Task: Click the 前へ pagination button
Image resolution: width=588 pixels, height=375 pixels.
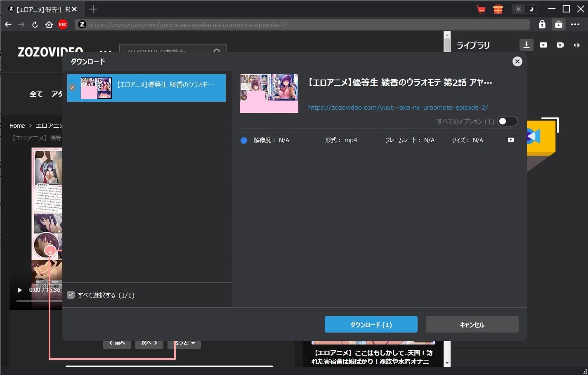Action: pyautogui.click(x=117, y=343)
